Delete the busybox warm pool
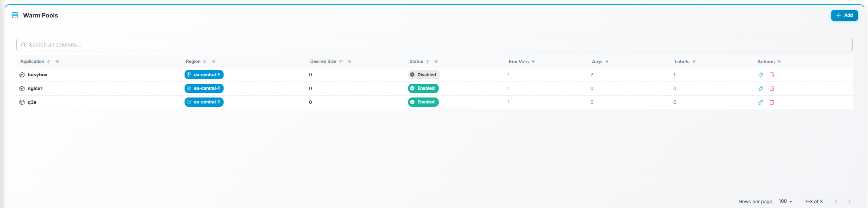Screen dimensions: 868x208 click(x=772, y=75)
